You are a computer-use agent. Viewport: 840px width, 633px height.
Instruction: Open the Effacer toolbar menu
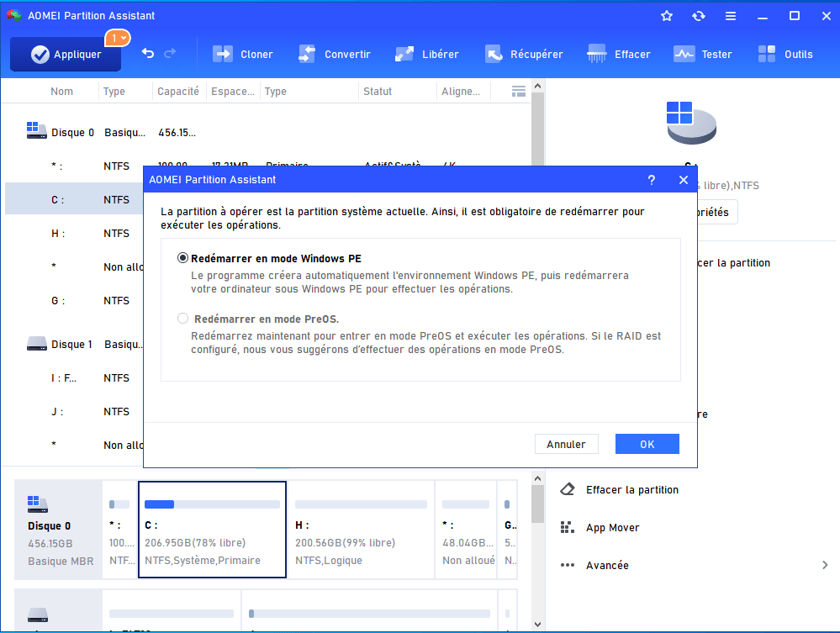point(619,54)
